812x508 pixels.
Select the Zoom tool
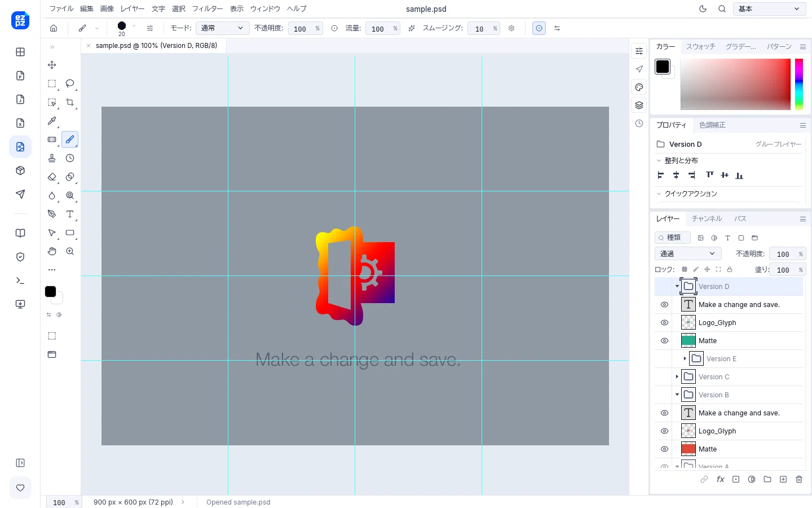tap(70, 251)
